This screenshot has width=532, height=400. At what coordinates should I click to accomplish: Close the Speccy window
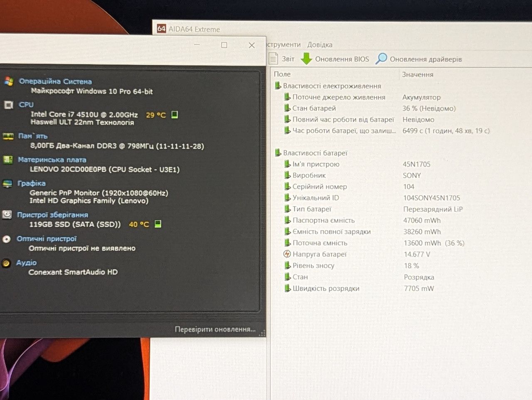click(251, 45)
